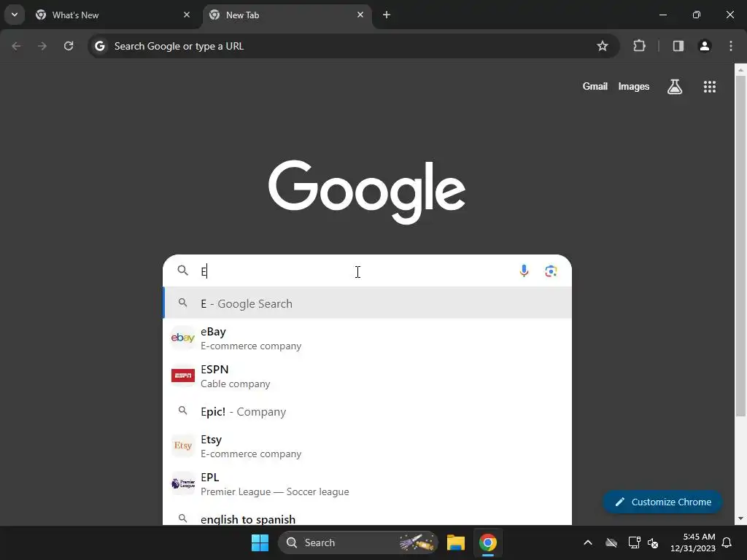Open Search Labs flask icon
This screenshot has height=560, width=747.
[675, 86]
